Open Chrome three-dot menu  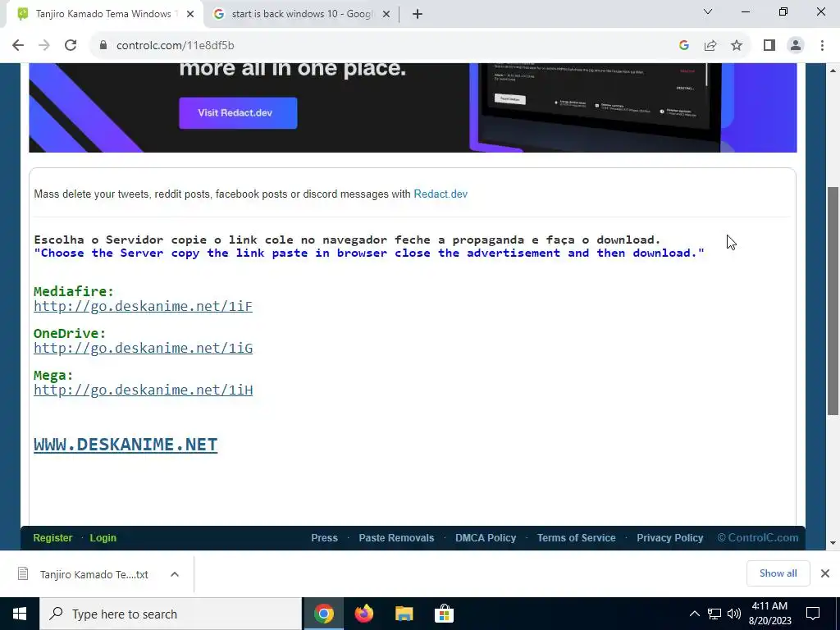click(x=822, y=46)
